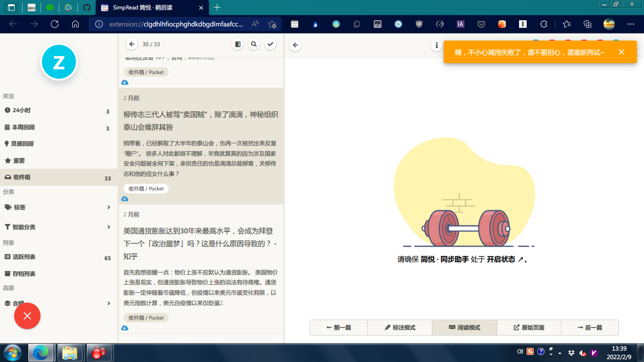Go to browser home page

[x=75, y=24]
